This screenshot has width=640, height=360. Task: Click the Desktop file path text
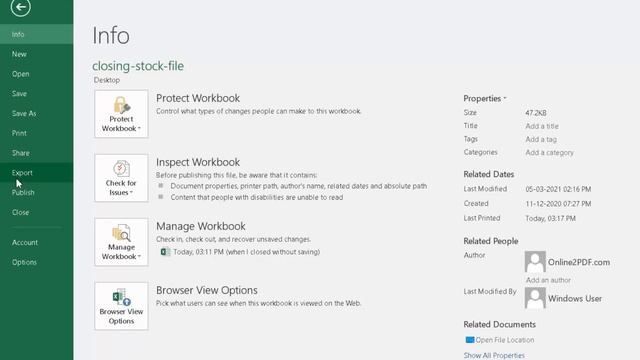(x=107, y=80)
